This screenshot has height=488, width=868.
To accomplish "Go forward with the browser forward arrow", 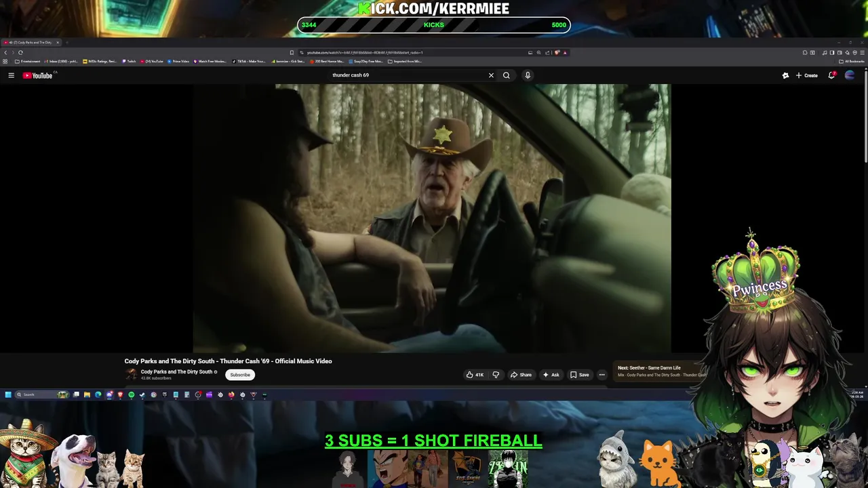I will point(13,52).
